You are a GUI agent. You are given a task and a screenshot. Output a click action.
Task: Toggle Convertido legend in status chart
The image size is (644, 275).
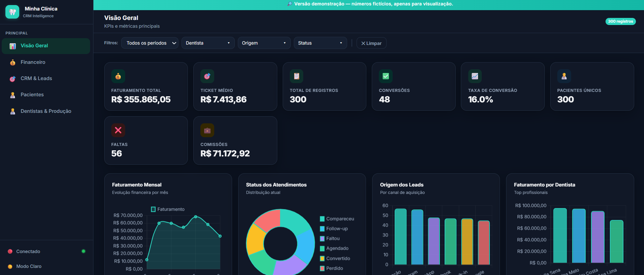322,258
